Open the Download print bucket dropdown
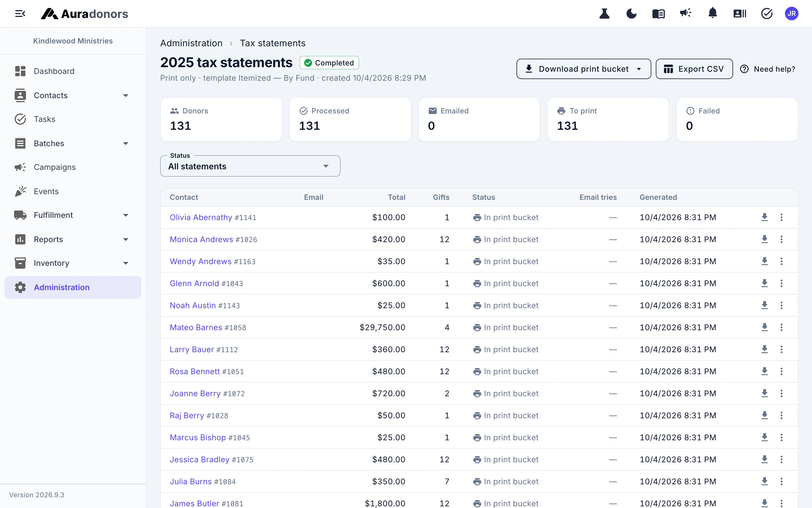Viewport: 812px width, 508px height. pyautogui.click(x=584, y=69)
